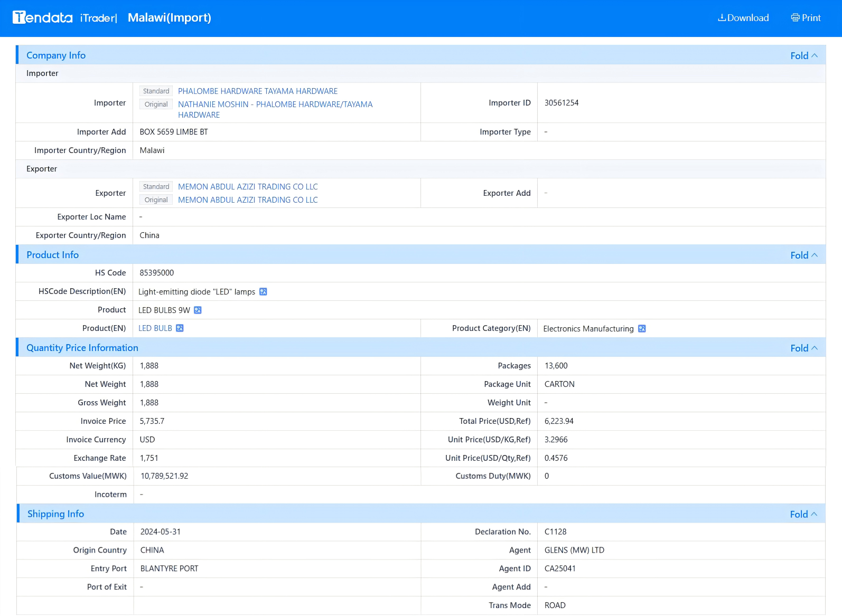Collapse Company Info using Fold

804,56
